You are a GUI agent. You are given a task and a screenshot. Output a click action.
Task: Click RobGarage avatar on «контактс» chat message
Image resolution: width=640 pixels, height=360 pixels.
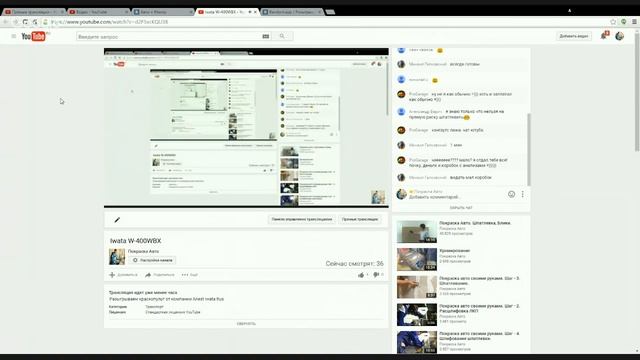[401, 130]
